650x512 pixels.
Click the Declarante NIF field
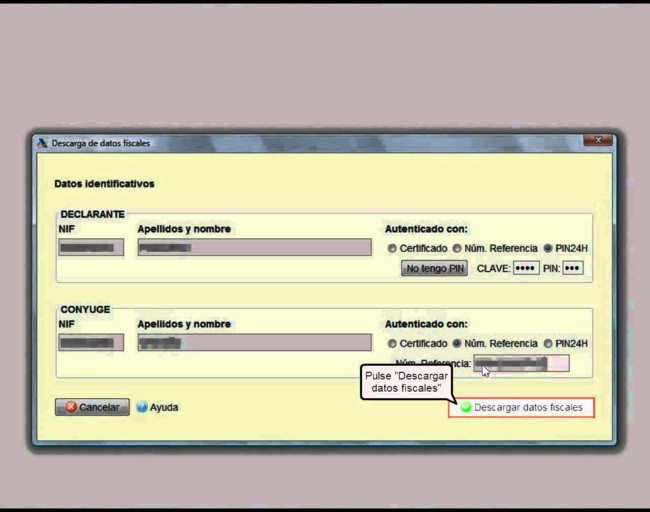[x=91, y=247]
